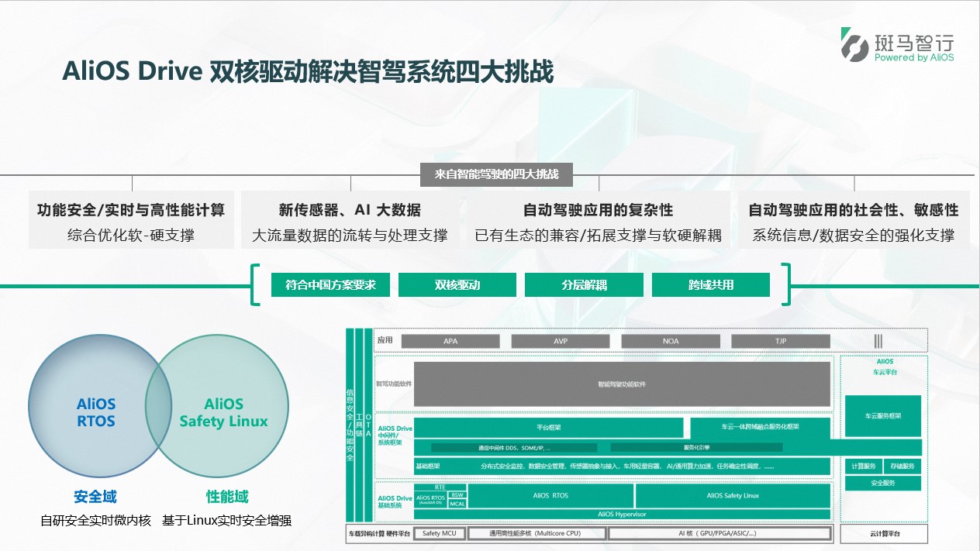Click the dark green '服务化引擎' bar
The width and height of the screenshot is (980, 551).
point(696,448)
